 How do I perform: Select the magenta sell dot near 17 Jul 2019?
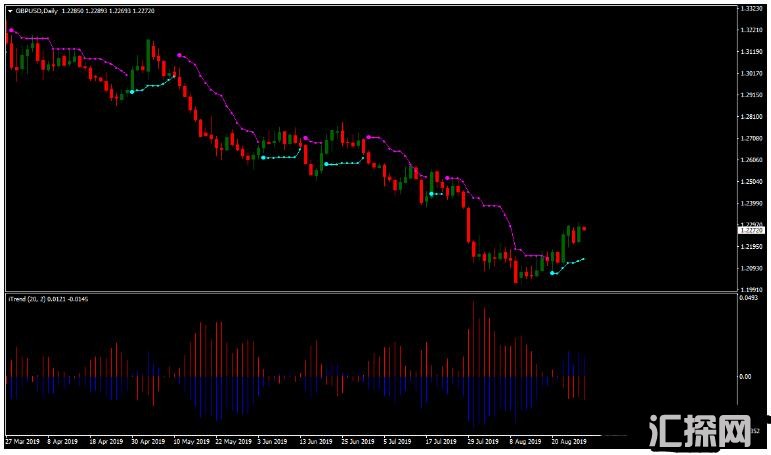[447, 178]
